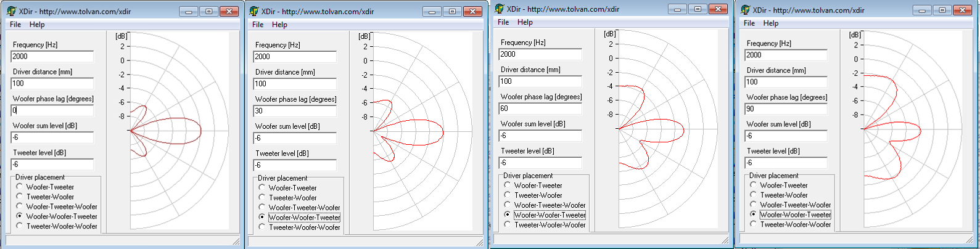Screen dimensions: 980x249
Task: Select Woofer-Tweeter in phase lag 0 window
Action: tap(45, 187)
